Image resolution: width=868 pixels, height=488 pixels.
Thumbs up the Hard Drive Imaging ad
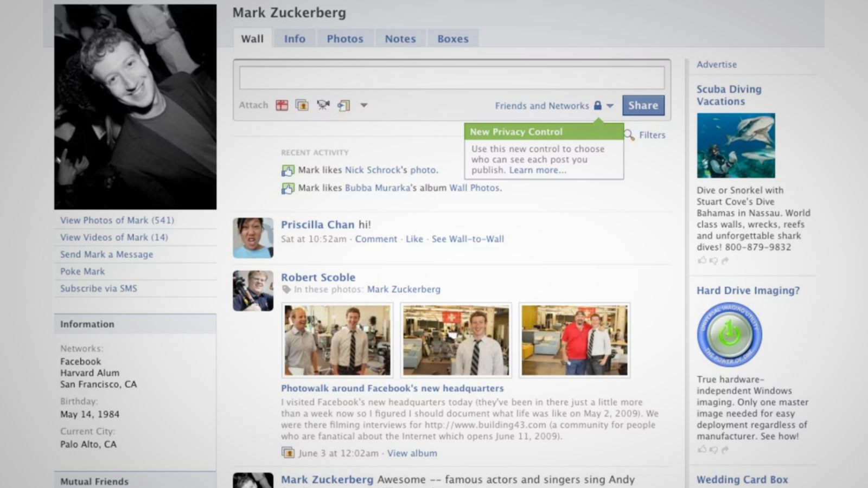pos(702,450)
